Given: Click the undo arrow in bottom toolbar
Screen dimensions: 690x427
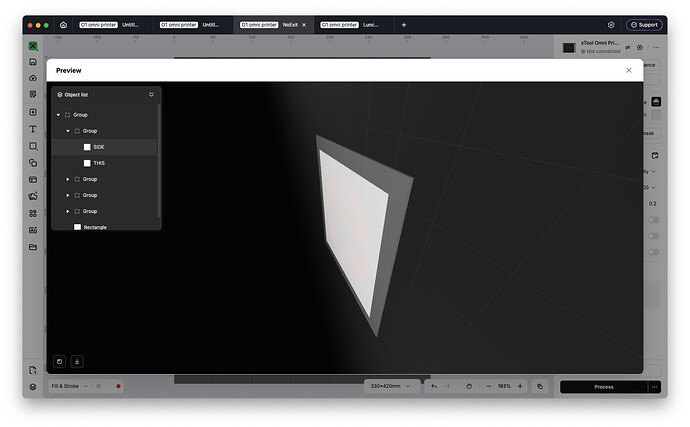Looking at the screenshot, I should point(434,387).
